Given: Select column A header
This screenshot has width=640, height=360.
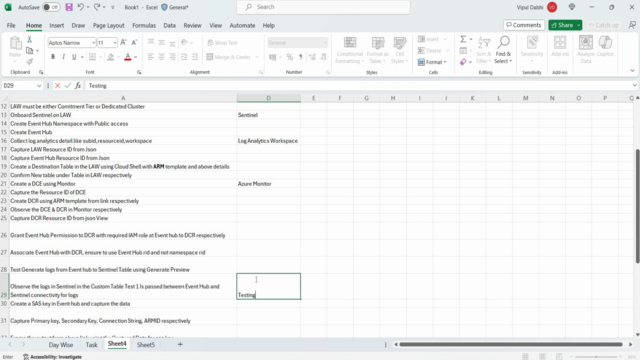Looking at the screenshot, I should (123, 98).
